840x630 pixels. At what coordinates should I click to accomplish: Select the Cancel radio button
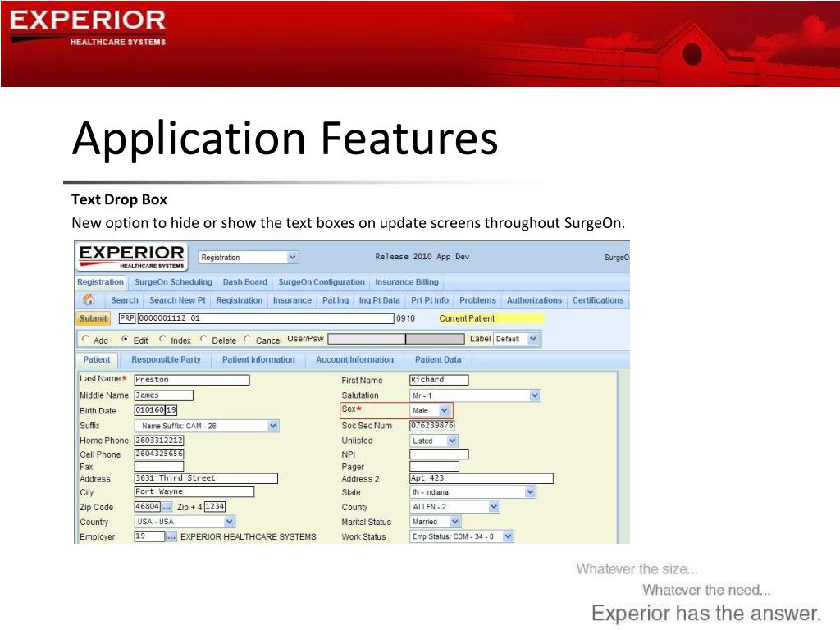(x=248, y=339)
